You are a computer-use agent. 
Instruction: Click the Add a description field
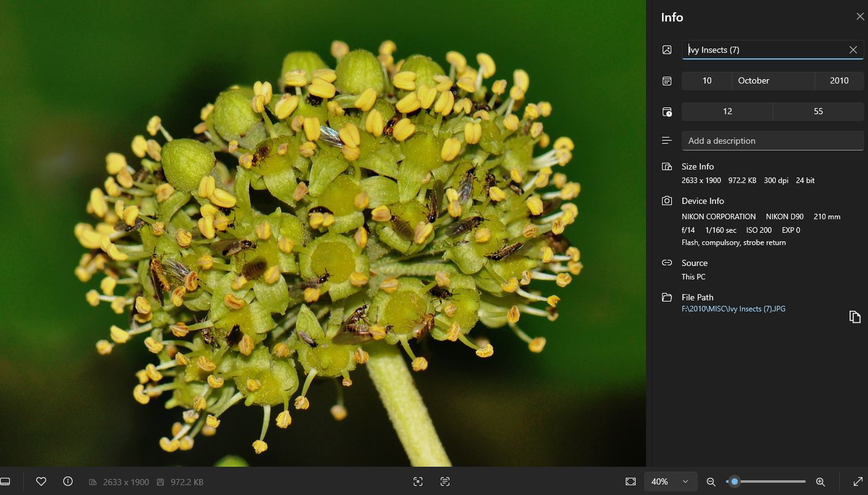[772, 141]
